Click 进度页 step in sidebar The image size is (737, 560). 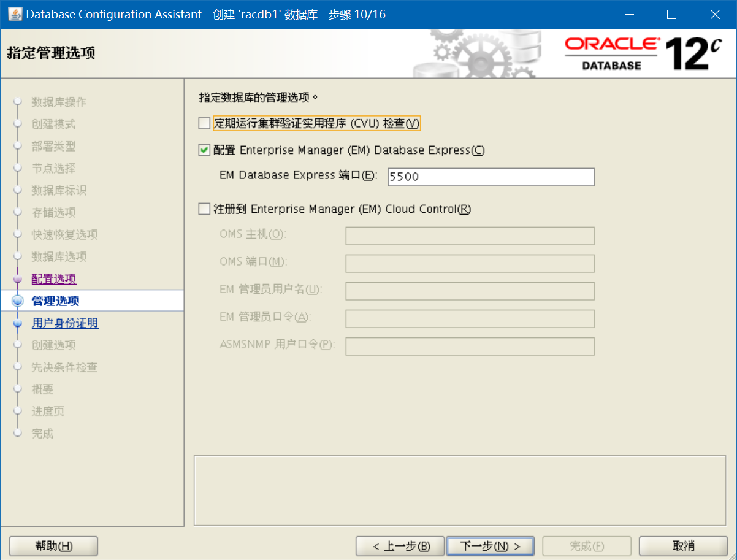coord(48,412)
